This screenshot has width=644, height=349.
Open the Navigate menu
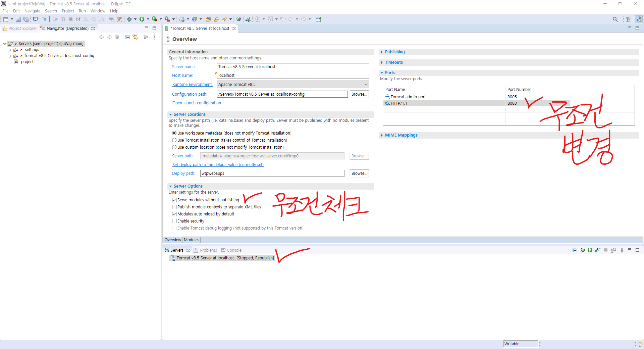tap(32, 11)
